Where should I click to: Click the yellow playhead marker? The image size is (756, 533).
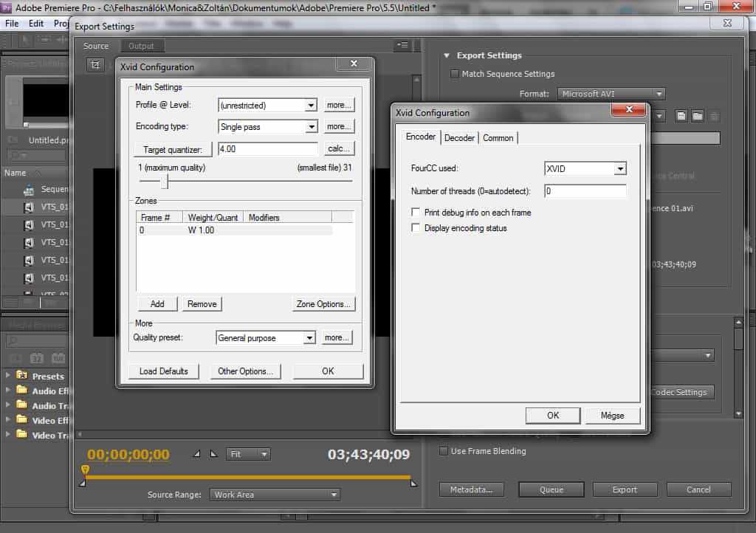[x=85, y=470]
